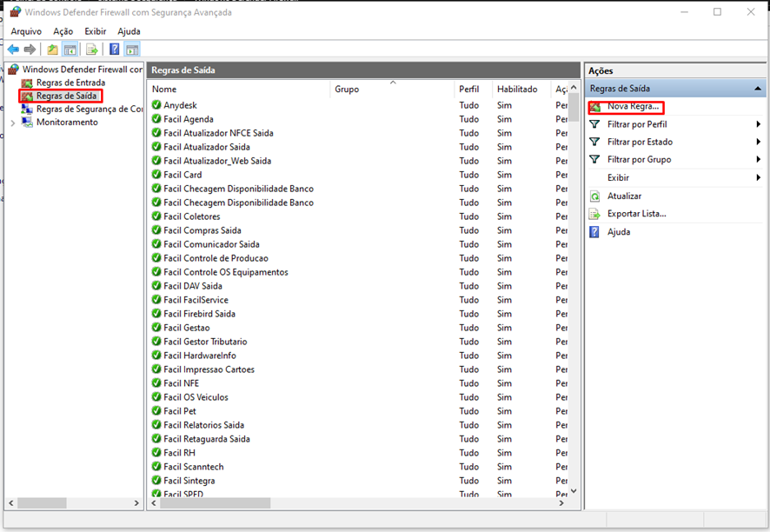Screen dimensions: 770x532
Task: Click the green check icon for Anydesk
Action: [156, 104]
